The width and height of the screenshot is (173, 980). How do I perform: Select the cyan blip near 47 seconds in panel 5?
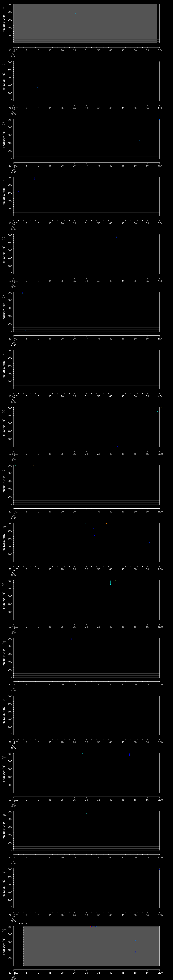pos(129,272)
